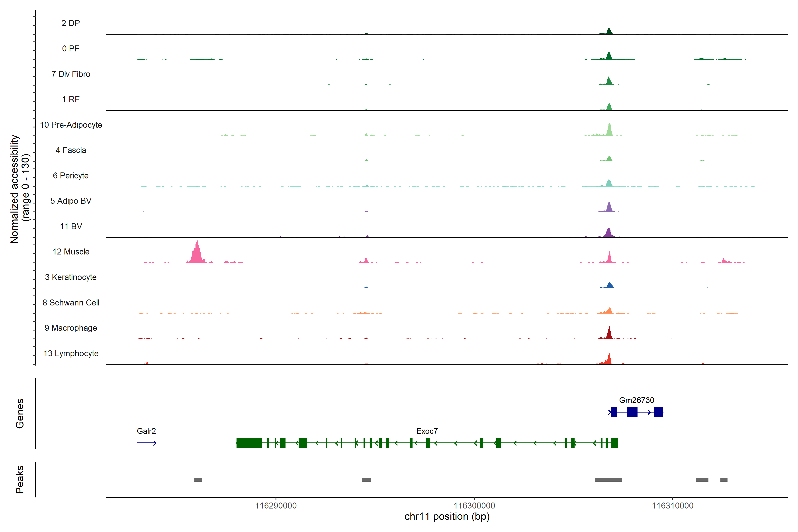Click the 12 Muscle track label
This screenshot has height=532, width=798.
71,252
